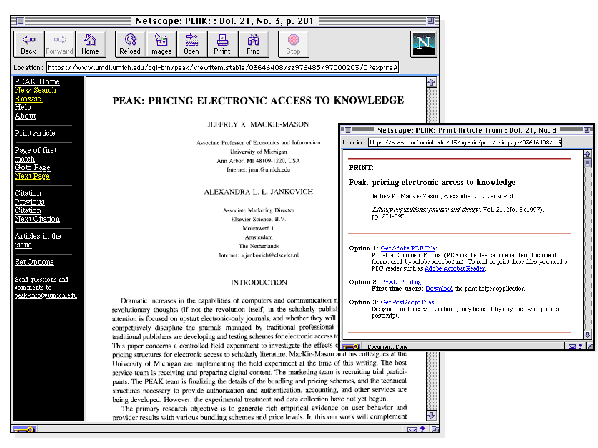Click the popup window's Location field

pos(465,142)
